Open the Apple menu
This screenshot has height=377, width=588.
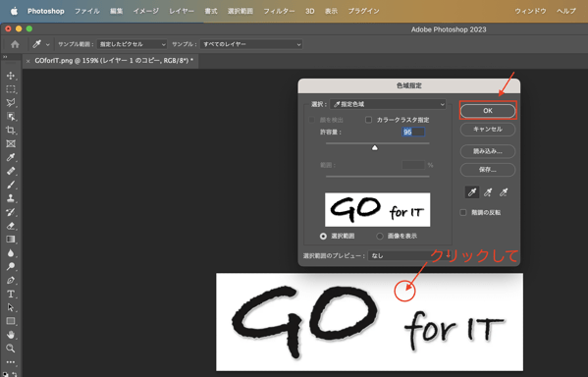pyautogui.click(x=14, y=11)
